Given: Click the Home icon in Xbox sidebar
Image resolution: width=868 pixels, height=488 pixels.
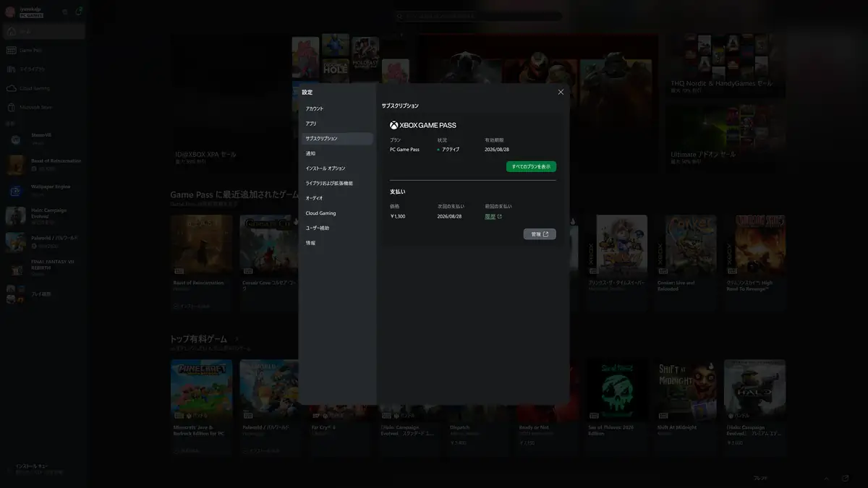Looking at the screenshot, I should click(11, 31).
